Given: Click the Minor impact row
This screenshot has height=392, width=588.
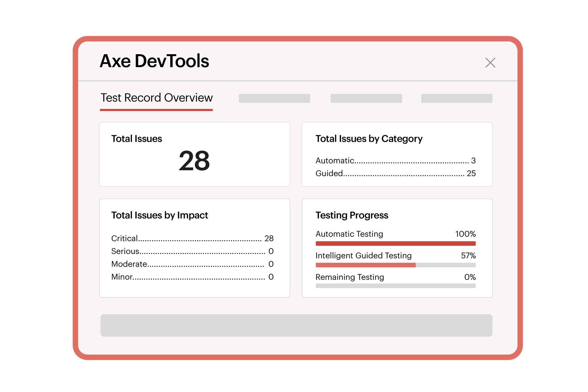Looking at the screenshot, I should point(192,277).
